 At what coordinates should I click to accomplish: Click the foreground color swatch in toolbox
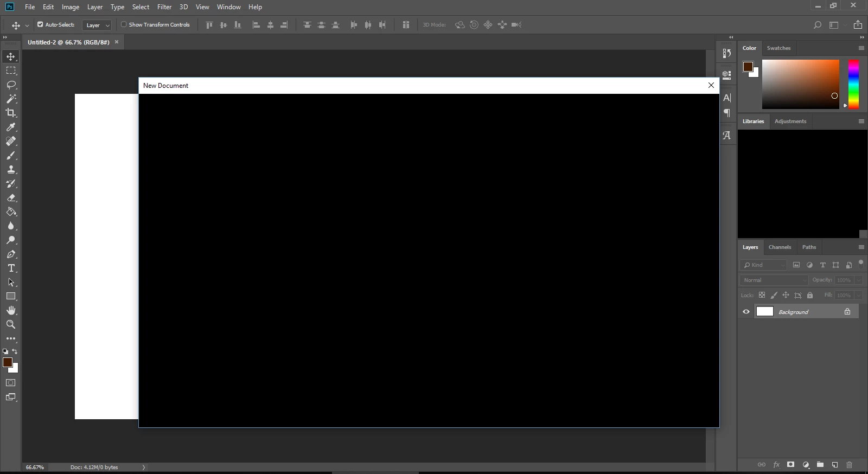click(x=8, y=362)
